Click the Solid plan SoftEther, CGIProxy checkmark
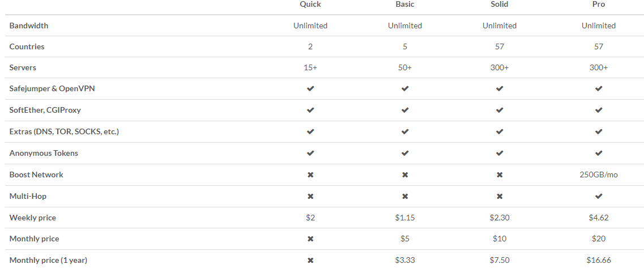The image size is (644, 268). click(500, 110)
